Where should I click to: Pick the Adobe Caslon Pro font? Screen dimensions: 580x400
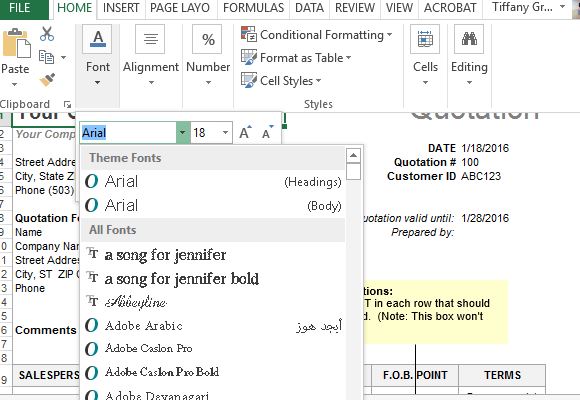[x=213, y=349]
